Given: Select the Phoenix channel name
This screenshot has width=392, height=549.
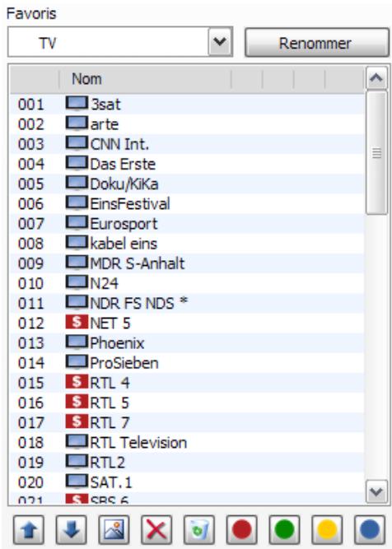Looking at the screenshot, I should click(117, 343).
